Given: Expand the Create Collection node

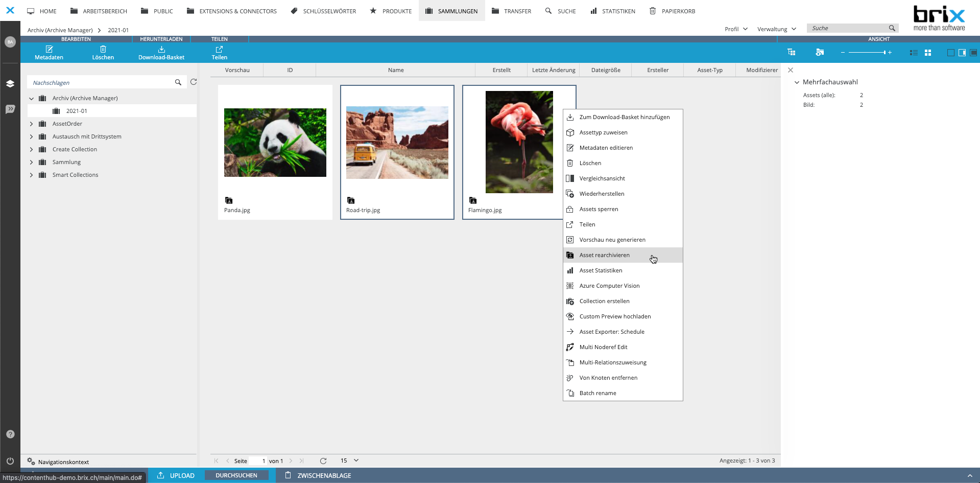Looking at the screenshot, I should click(32, 149).
